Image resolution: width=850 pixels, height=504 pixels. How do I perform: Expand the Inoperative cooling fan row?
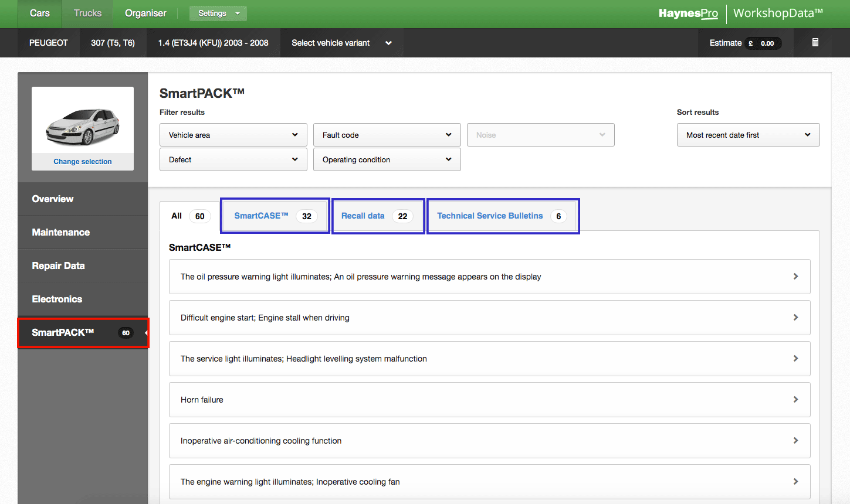coord(489,482)
